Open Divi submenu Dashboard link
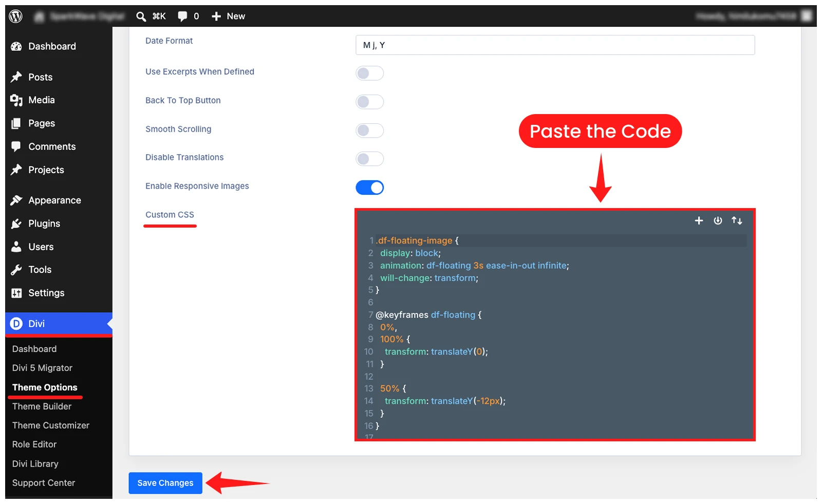This screenshot has width=822, height=504. click(34, 349)
